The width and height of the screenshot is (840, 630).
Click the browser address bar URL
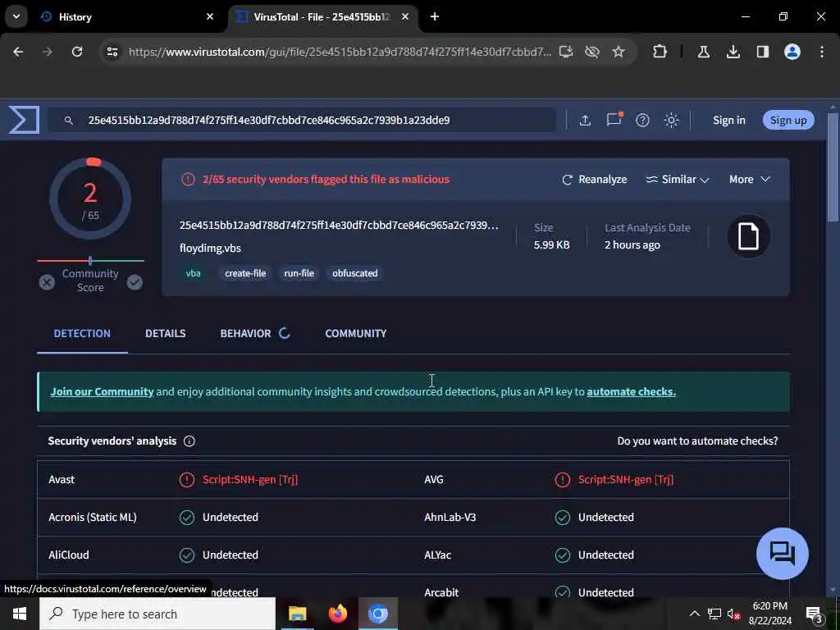click(x=340, y=52)
